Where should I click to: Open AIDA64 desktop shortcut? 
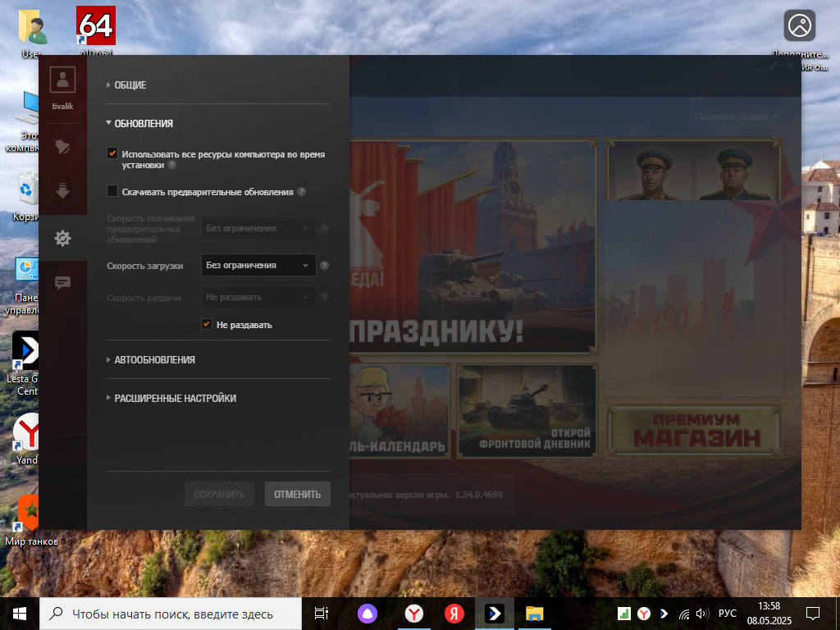click(96, 30)
